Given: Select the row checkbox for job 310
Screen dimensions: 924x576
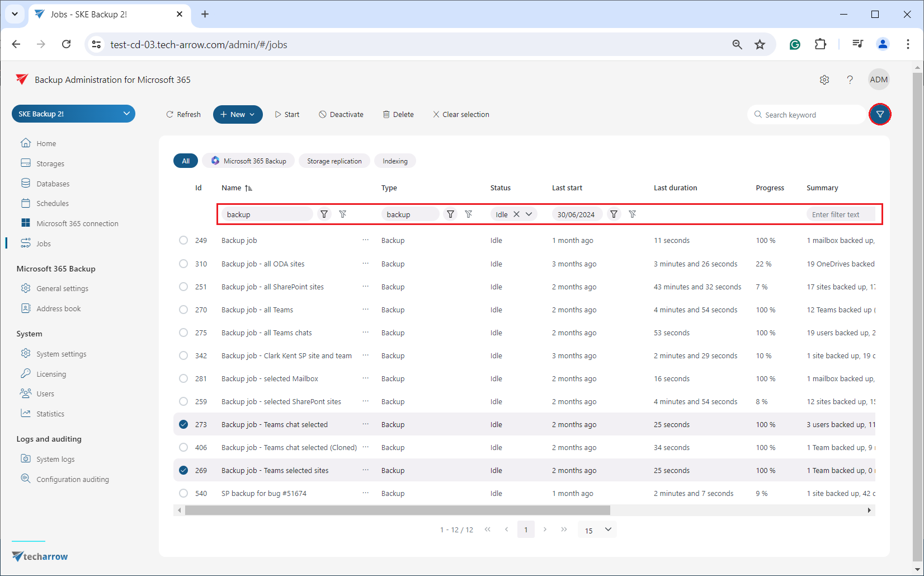Looking at the screenshot, I should coord(183,264).
